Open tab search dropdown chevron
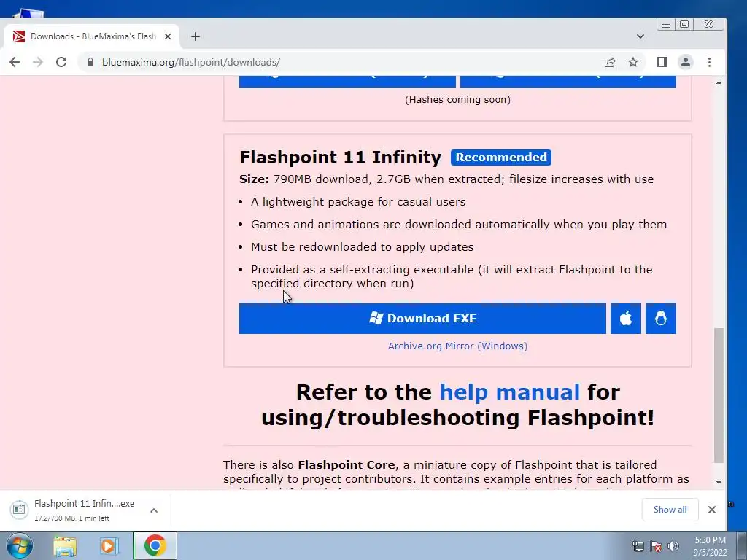The image size is (747, 560). pos(640,36)
